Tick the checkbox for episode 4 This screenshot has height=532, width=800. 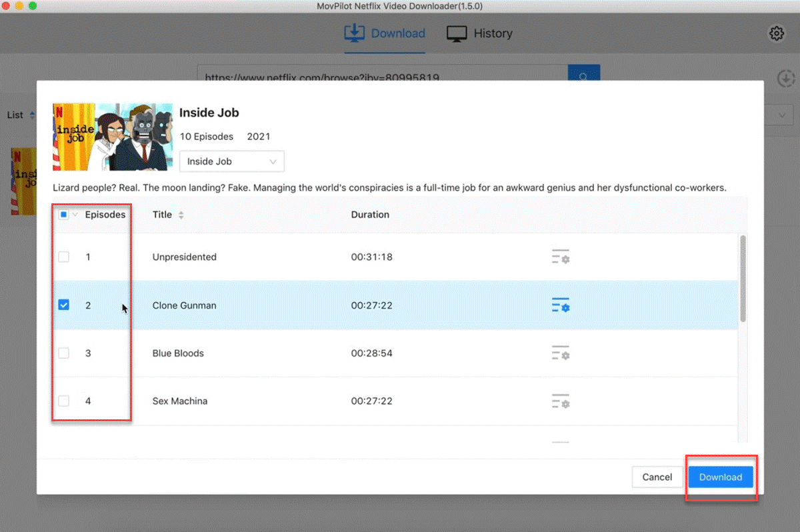(64, 401)
